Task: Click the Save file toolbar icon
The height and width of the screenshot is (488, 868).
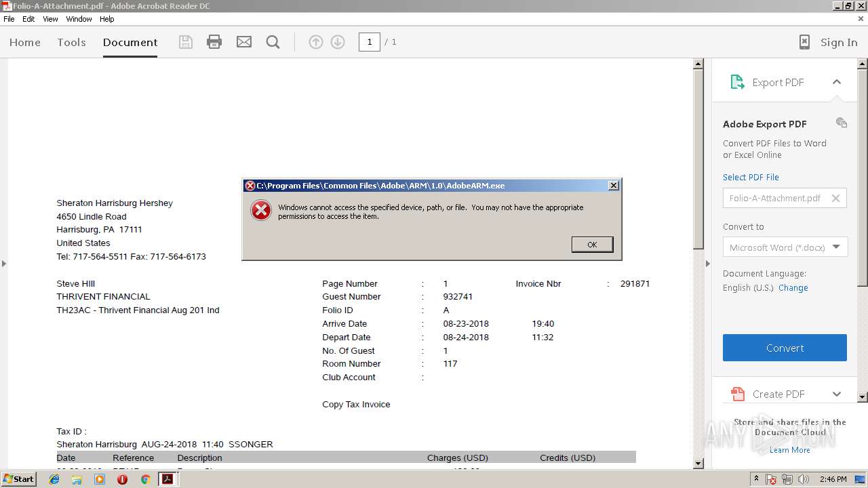Action: pos(185,42)
